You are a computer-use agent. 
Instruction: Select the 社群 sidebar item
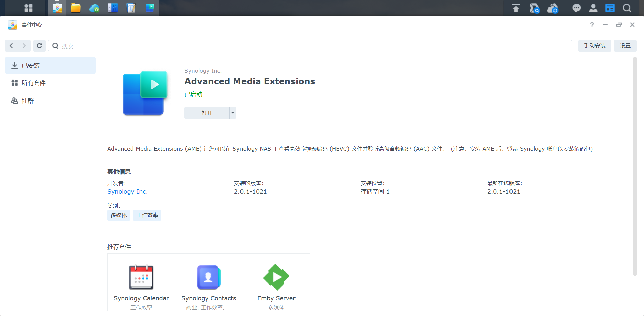coord(50,101)
